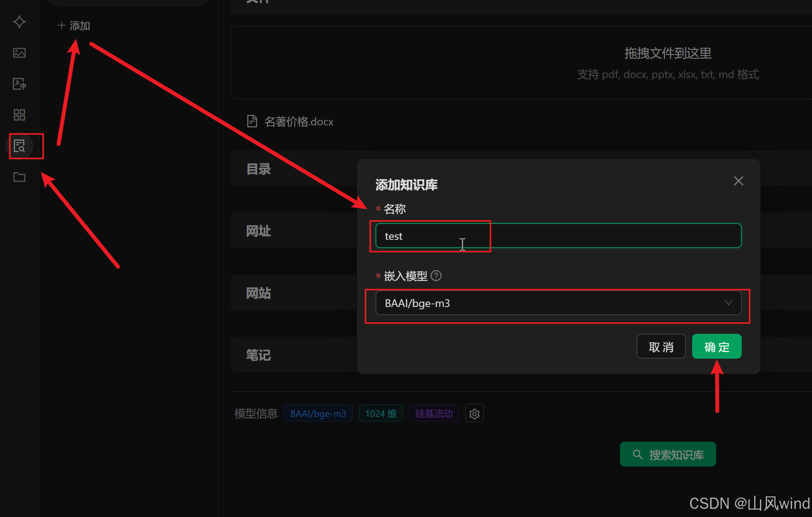Open the files folder sidebar icon
This screenshot has height=517, width=812.
(19, 177)
